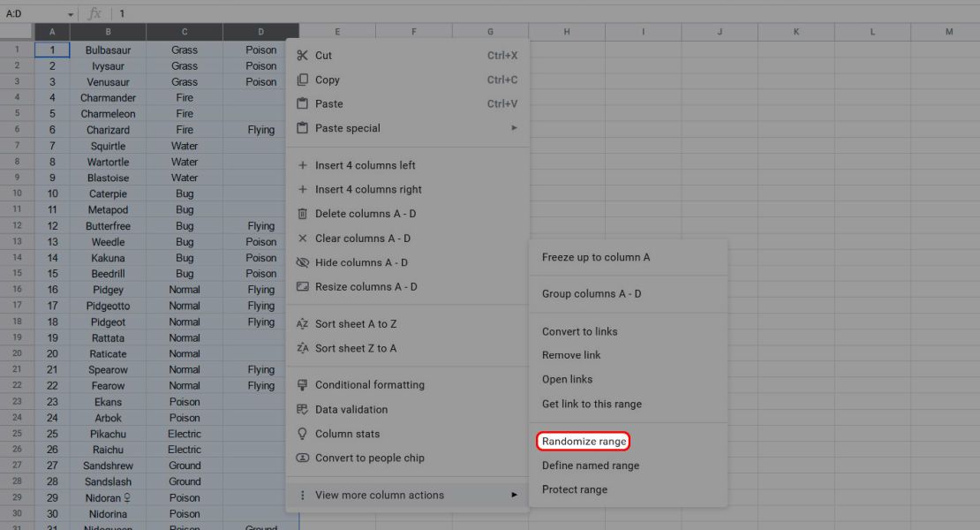
Task: Expand View more column actions
Action: tap(380, 495)
